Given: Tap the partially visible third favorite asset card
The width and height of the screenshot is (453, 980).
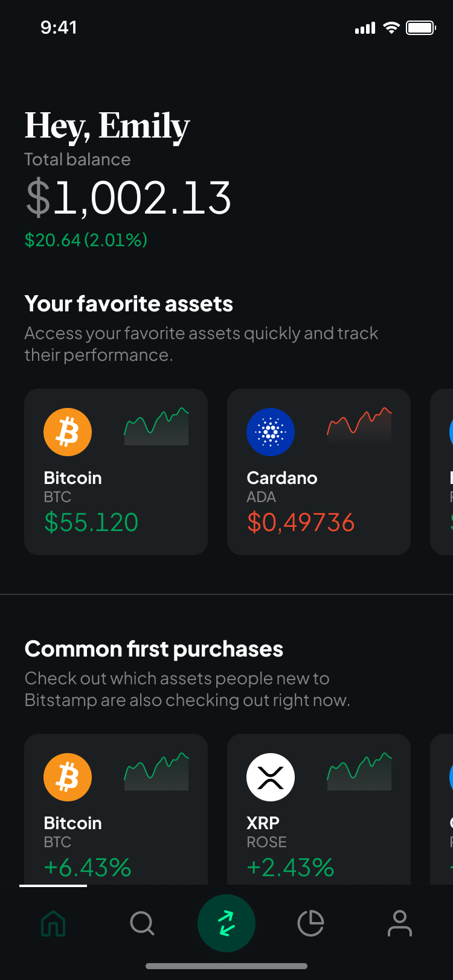Looking at the screenshot, I should pyautogui.click(x=443, y=472).
